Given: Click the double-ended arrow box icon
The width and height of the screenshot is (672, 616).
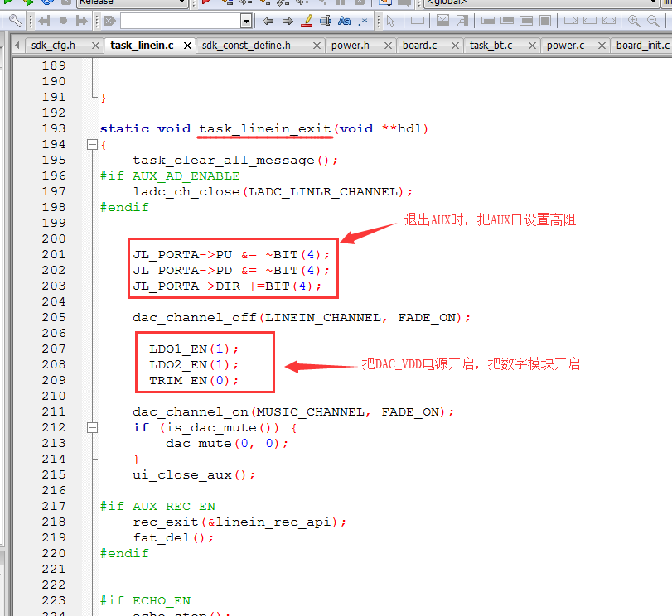Looking at the screenshot, I should (x=609, y=21).
